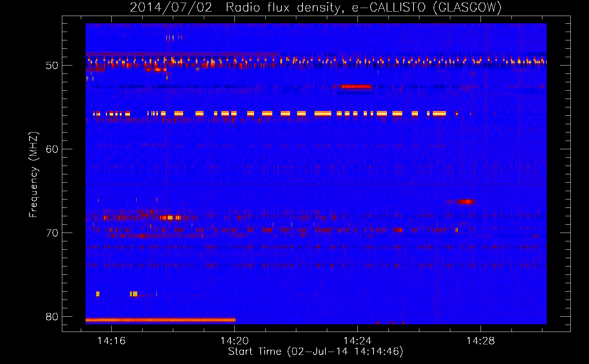Click the long orange band at 80 MHz
This screenshot has width=589, height=364.
click(x=161, y=320)
